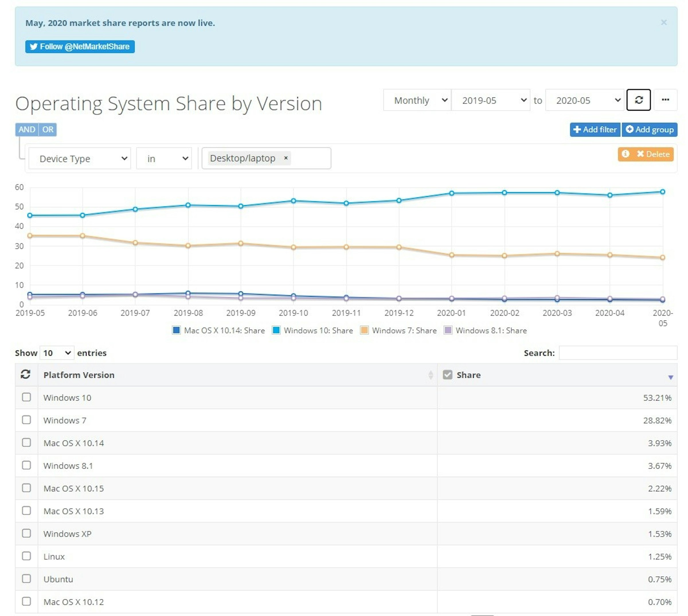
Task: Open the start date 2019-05 dropdown
Action: tap(490, 100)
